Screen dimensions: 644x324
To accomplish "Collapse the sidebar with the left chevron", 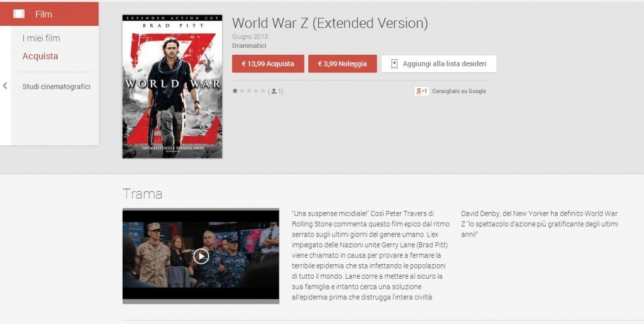I will (x=5, y=86).
